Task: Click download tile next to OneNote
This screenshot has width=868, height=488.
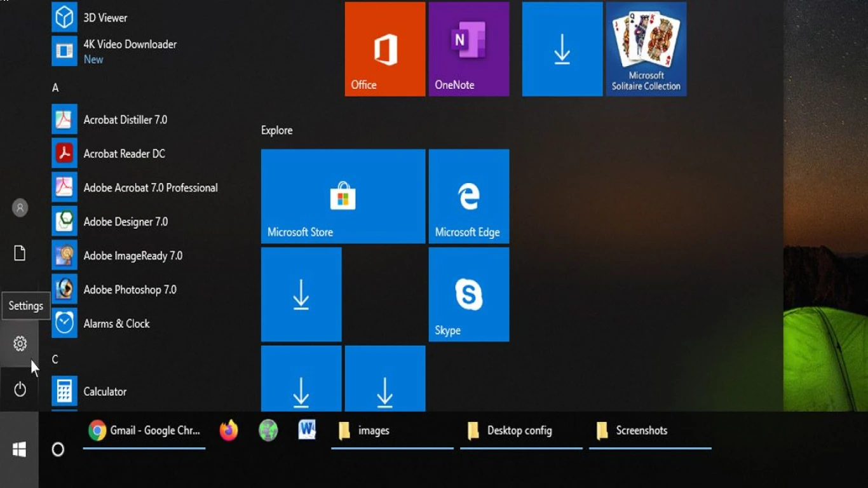Action: (x=562, y=49)
